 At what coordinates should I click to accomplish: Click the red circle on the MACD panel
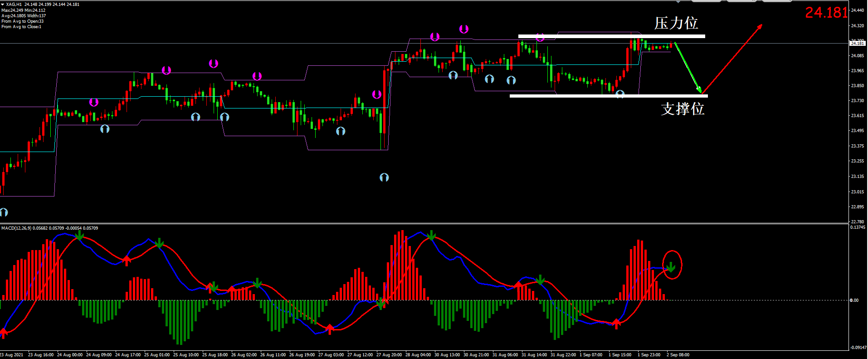[672, 265]
